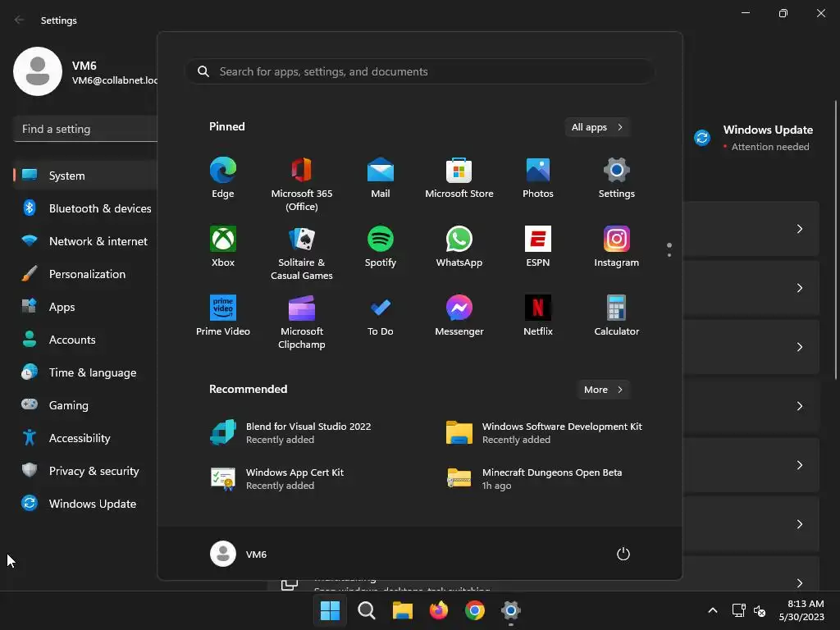This screenshot has width=840, height=630.
Task: Launch Spotify from pinned apps
Action: pos(381,248)
